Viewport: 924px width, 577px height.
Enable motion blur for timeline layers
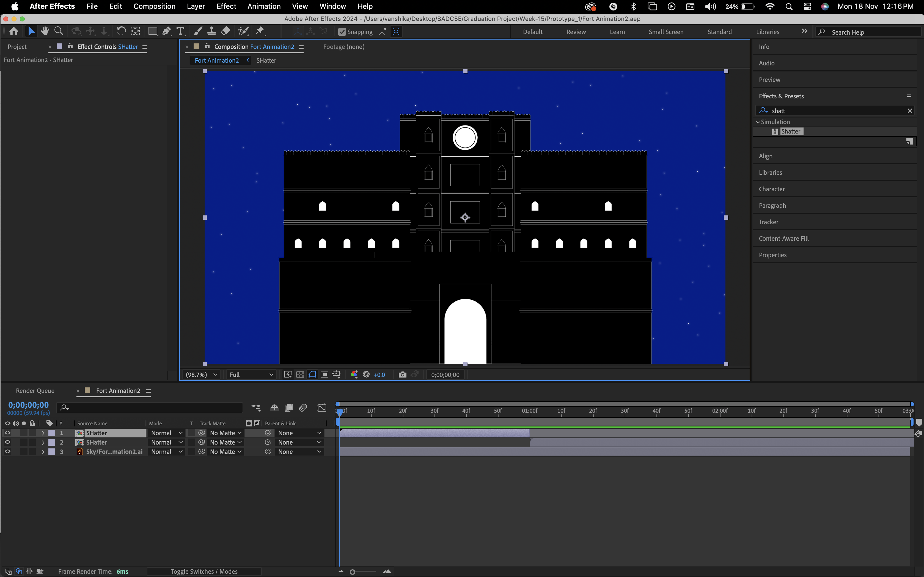[x=303, y=407]
